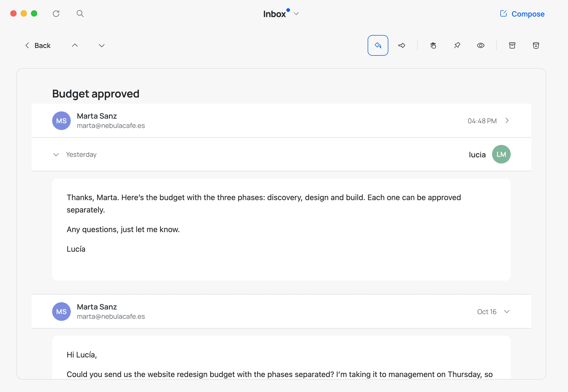The width and height of the screenshot is (568, 392).
Task: Click the Budget approved subject heading
Action: [x=96, y=94]
